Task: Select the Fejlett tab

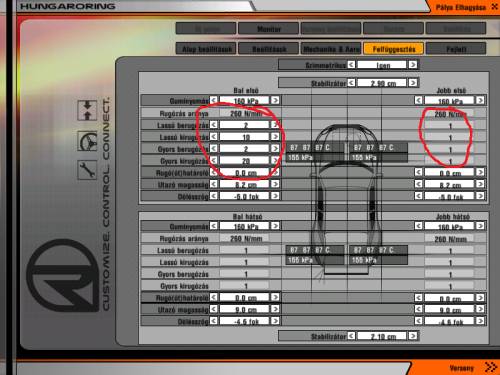Action: pos(456,49)
